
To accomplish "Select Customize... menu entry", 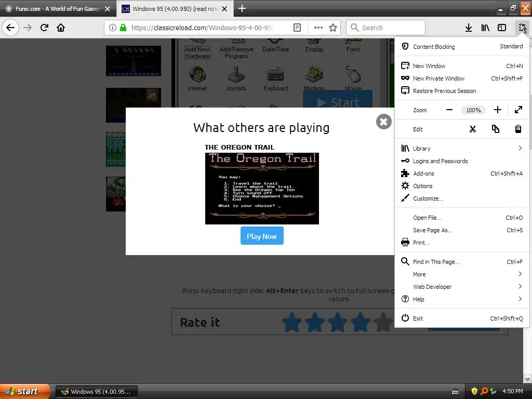I will point(462,198).
